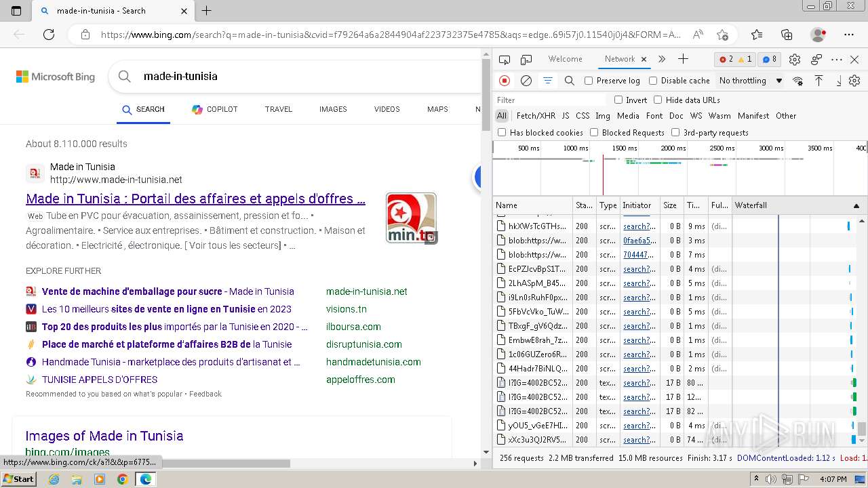Add this page to favorites star icon

[x=722, y=35]
